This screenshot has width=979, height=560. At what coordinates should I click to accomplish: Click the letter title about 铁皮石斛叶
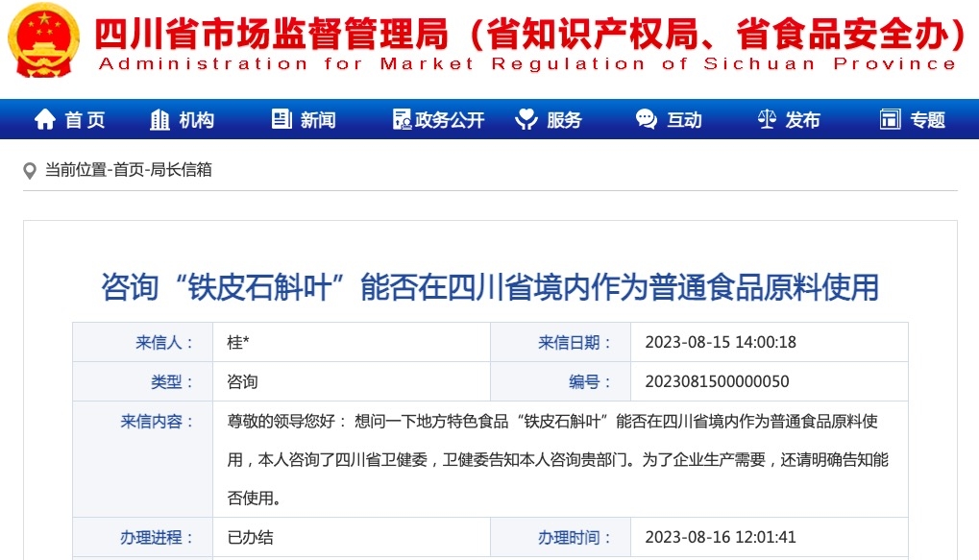[x=490, y=286]
